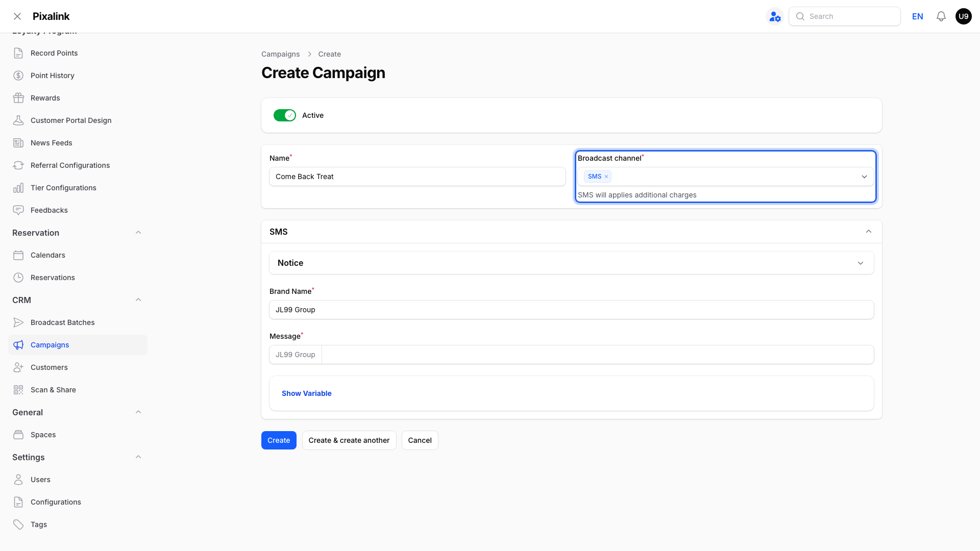Click the Tags icon in Settings
980x551 pixels.
[18, 524]
